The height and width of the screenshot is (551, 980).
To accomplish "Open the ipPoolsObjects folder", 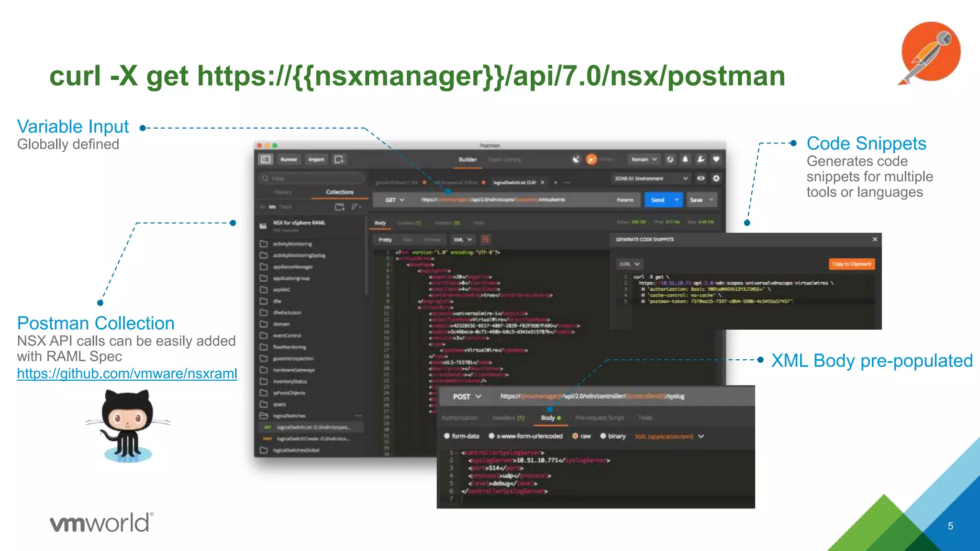I will coord(289,393).
